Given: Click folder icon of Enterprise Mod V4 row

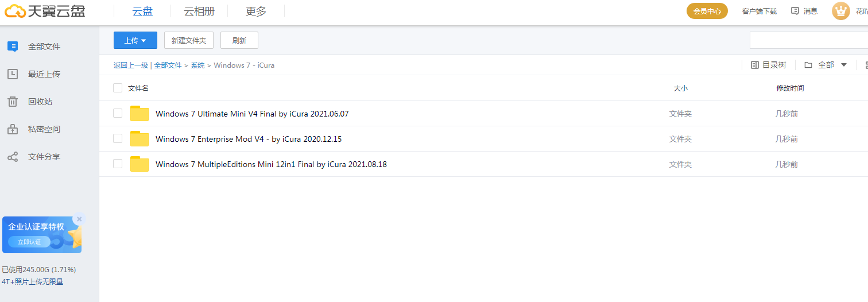Looking at the screenshot, I should click(x=139, y=139).
